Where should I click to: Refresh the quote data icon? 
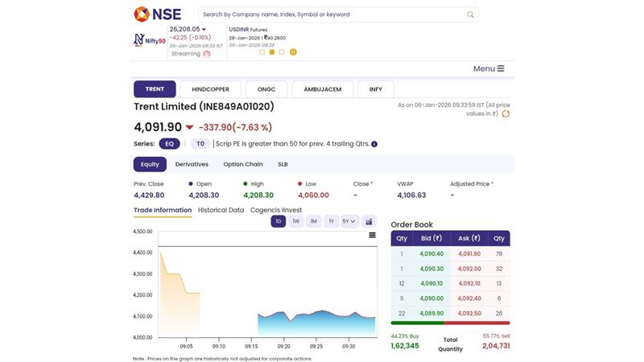(506, 114)
